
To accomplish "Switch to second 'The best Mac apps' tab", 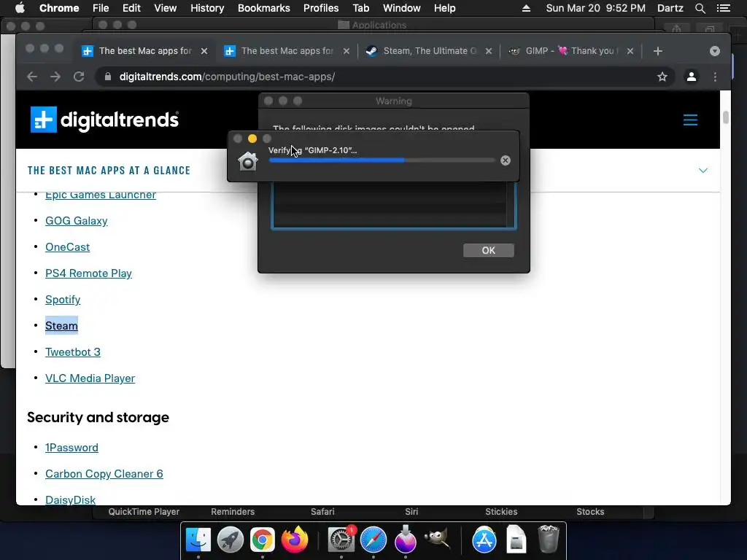I will tap(287, 51).
